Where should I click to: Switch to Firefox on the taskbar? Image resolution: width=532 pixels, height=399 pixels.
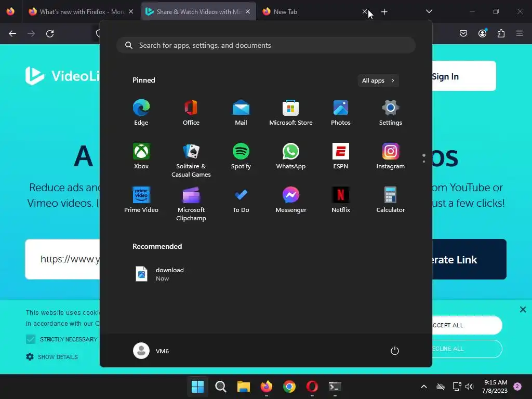267,387
